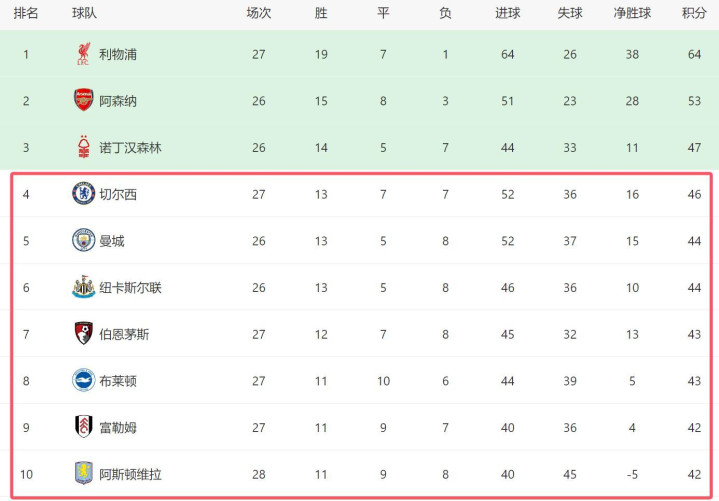The image size is (719, 501).
Task: Sort table by 净胜球 column header
Action: point(632,14)
